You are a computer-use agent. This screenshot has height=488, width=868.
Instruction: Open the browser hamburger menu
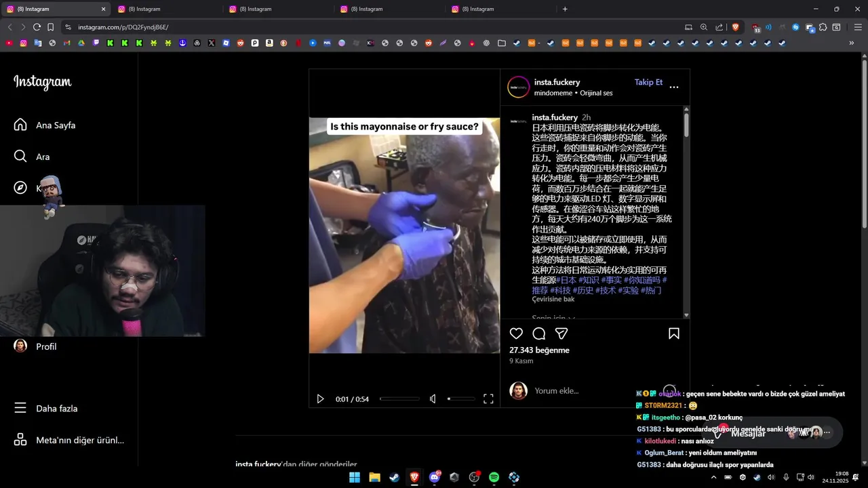coord(858,27)
